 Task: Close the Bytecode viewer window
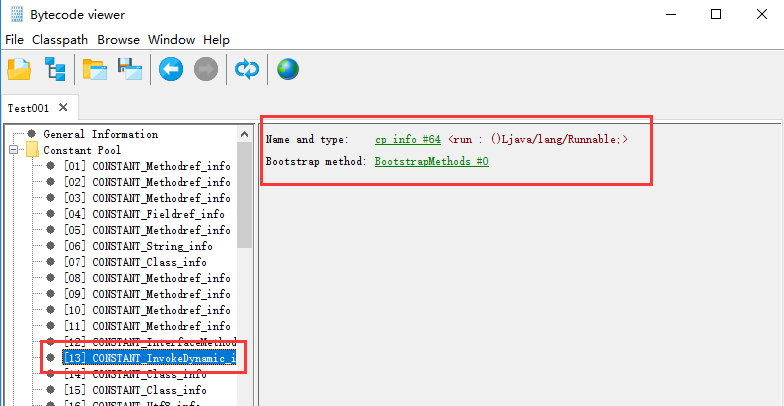[x=762, y=14]
